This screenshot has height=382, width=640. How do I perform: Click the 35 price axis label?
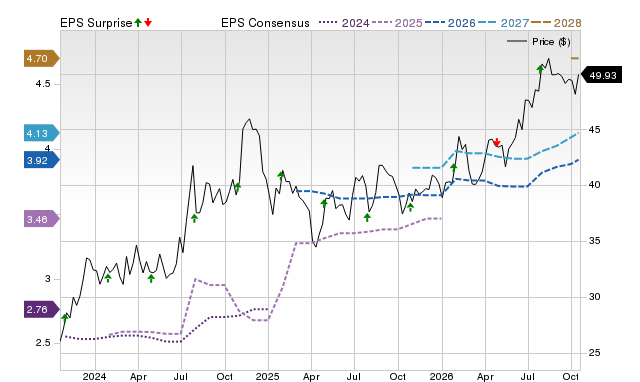click(x=594, y=241)
